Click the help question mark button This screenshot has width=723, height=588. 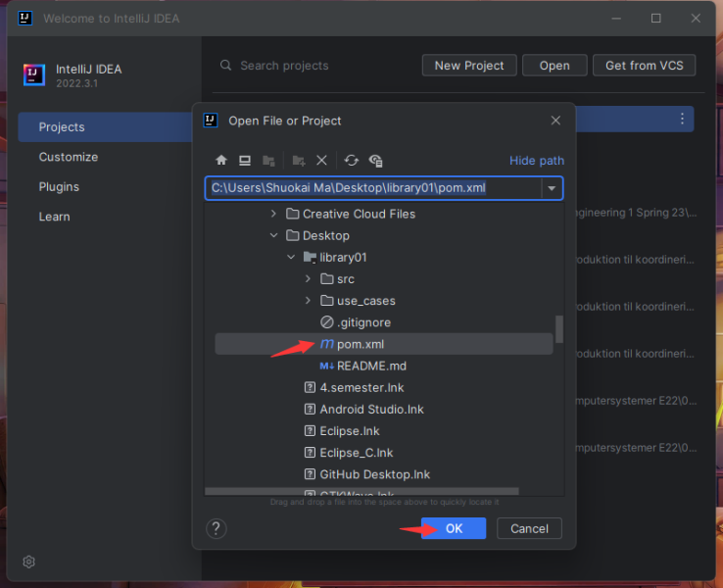217,528
